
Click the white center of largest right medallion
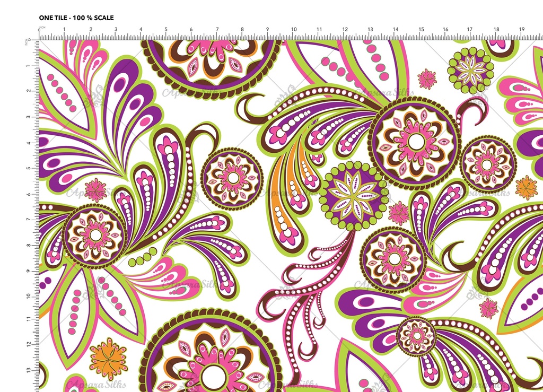[x=416, y=141]
